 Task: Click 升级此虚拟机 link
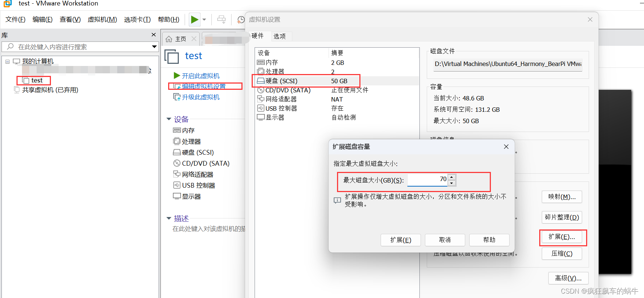[201, 97]
